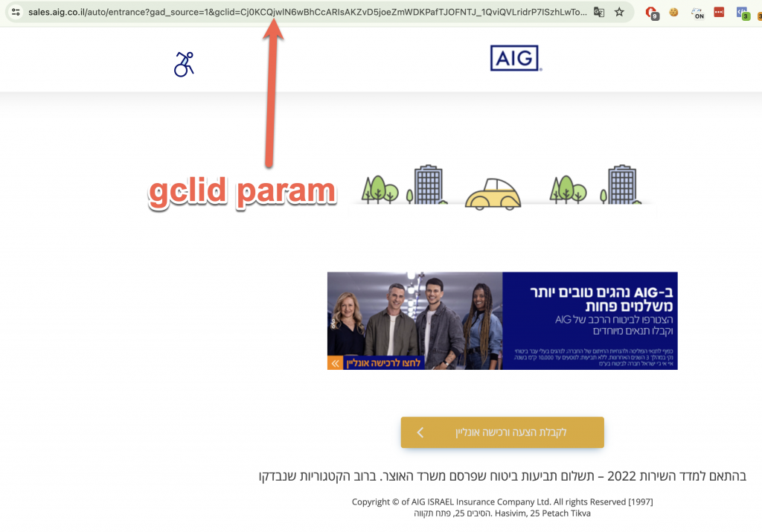Click the gold quote and online purchase button

(502, 432)
